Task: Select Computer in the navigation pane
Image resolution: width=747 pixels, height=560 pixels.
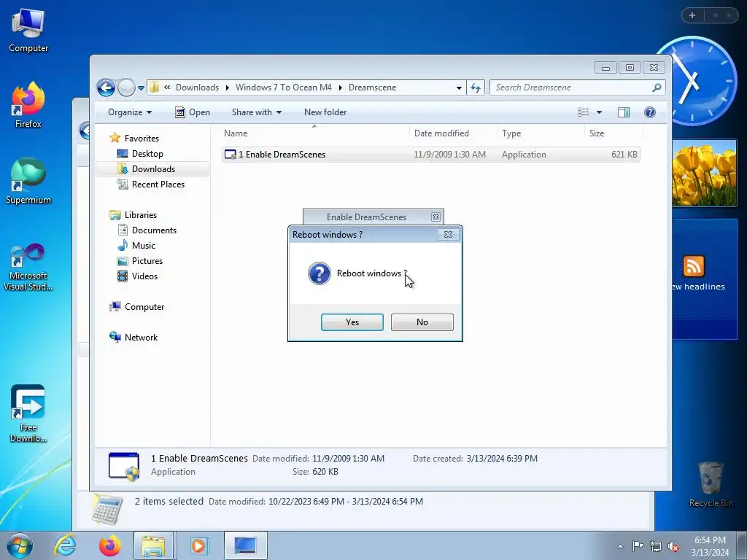Action: pos(144,307)
